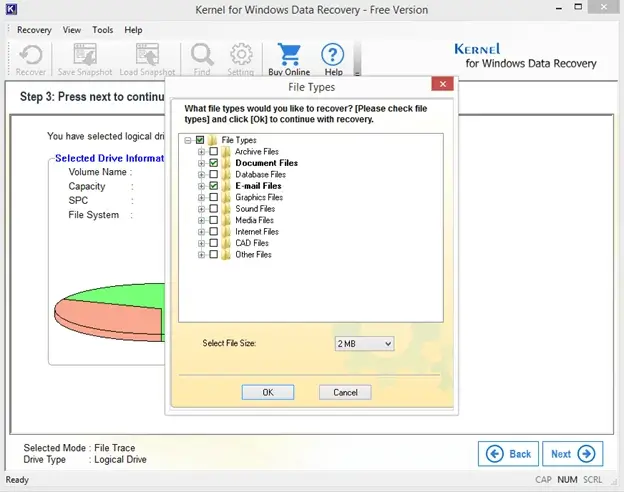
Task: Click the CAD Files folder icon
Action: click(x=226, y=243)
